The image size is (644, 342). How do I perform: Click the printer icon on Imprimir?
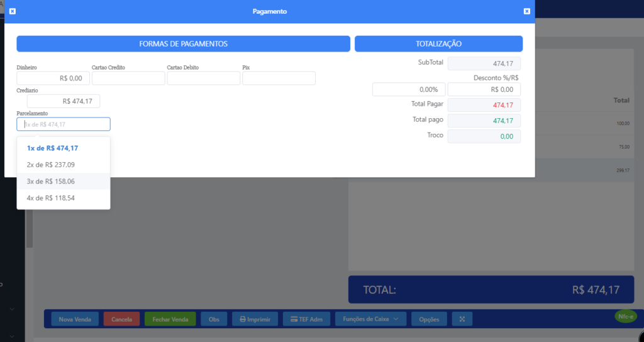pos(243,319)
